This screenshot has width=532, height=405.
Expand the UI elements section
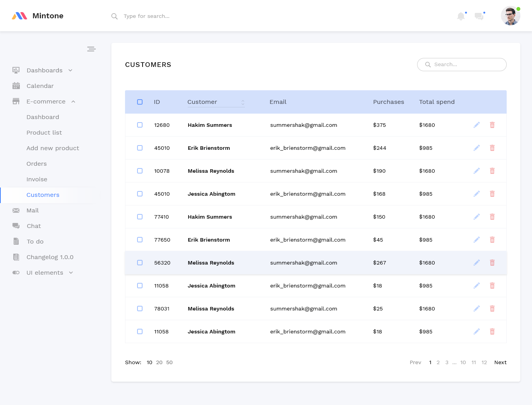point(71,273)
